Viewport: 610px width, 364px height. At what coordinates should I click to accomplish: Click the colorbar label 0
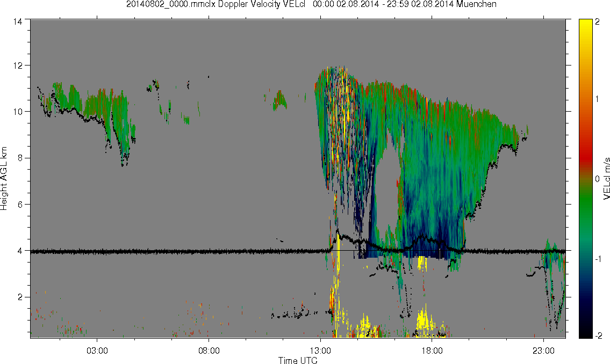coord(598,179)
